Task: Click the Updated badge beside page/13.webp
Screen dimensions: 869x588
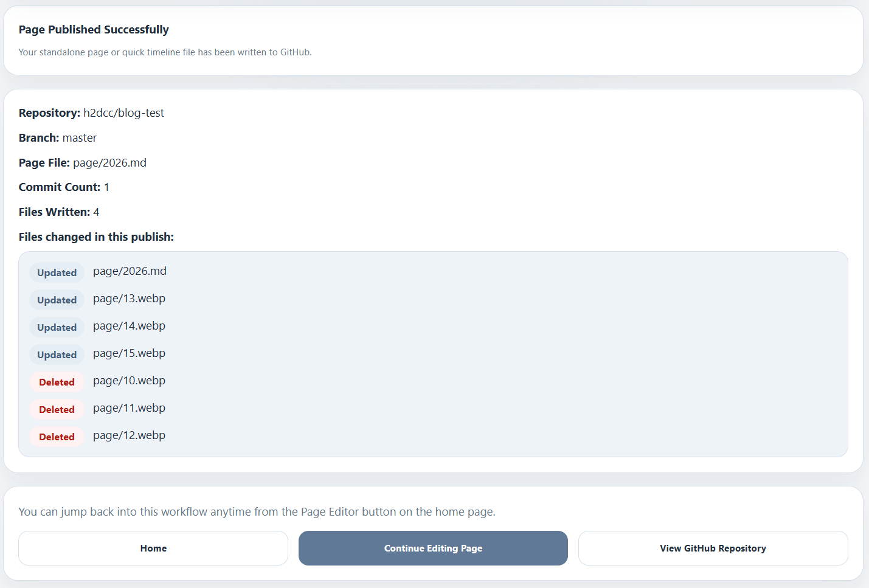Action: click(x=57, y=300)
